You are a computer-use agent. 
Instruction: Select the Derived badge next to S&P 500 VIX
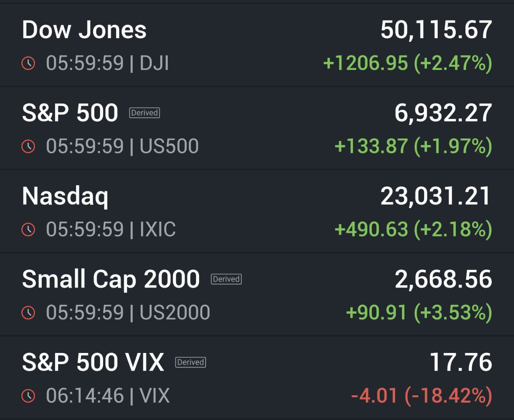191,362
